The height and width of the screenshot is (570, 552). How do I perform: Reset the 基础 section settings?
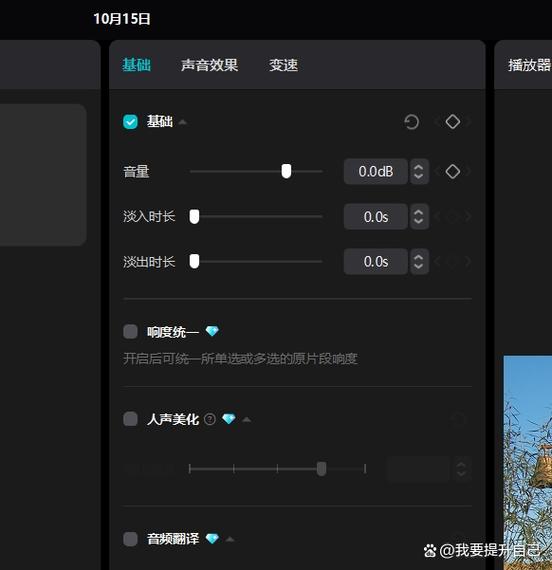[411, 122]
